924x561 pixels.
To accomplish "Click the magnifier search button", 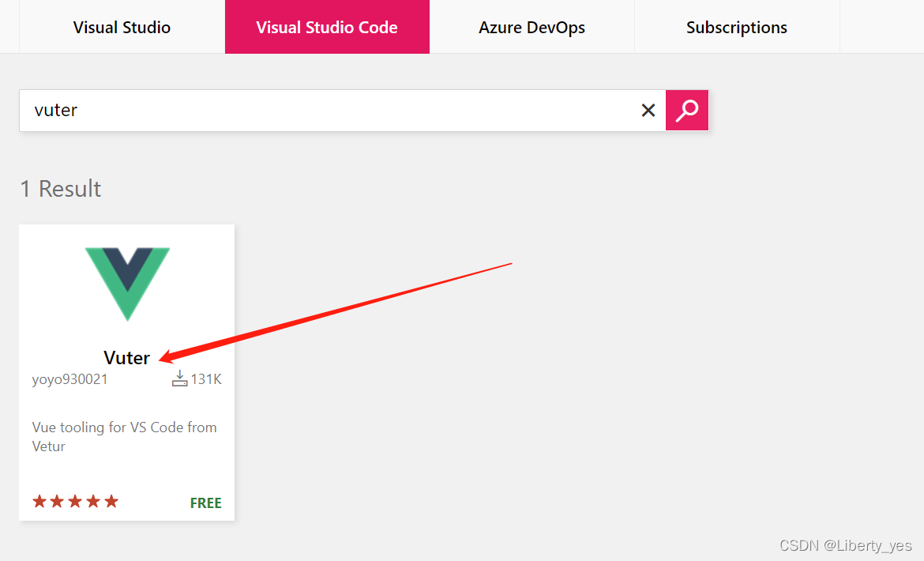I will tap(687, 110).
